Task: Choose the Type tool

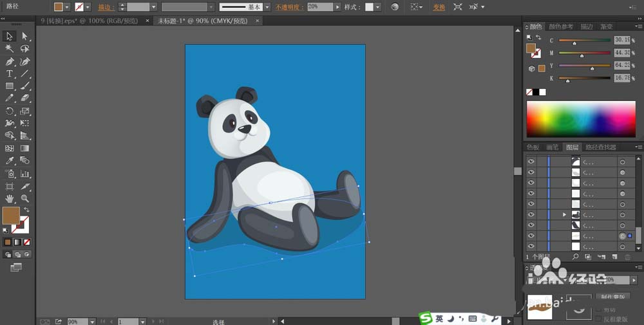Action: tap(10, 74)
